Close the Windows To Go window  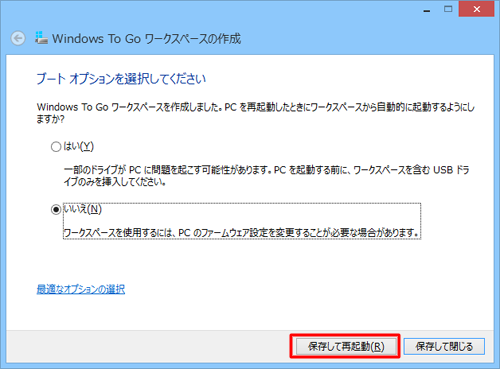pos(476,9)
